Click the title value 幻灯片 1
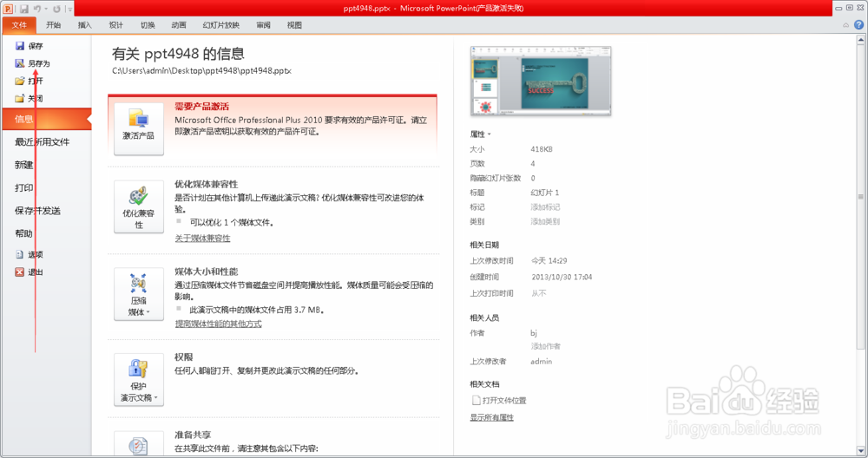The height and width of the screenshot is (458, 868). 545,193
